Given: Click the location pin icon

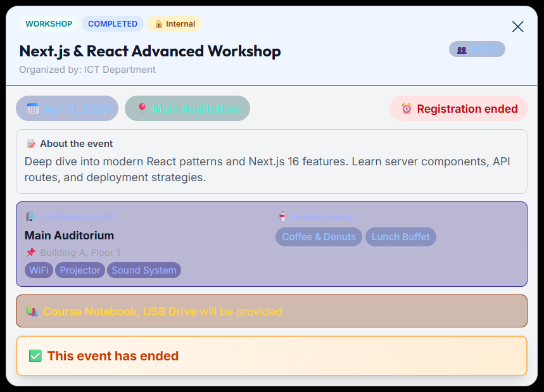Looking at the screenshot, I should click(142, 108).
